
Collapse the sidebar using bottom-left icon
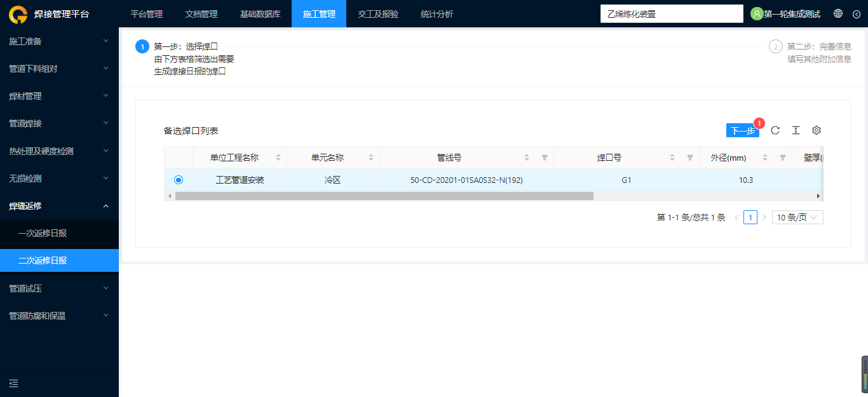(14, 384)
